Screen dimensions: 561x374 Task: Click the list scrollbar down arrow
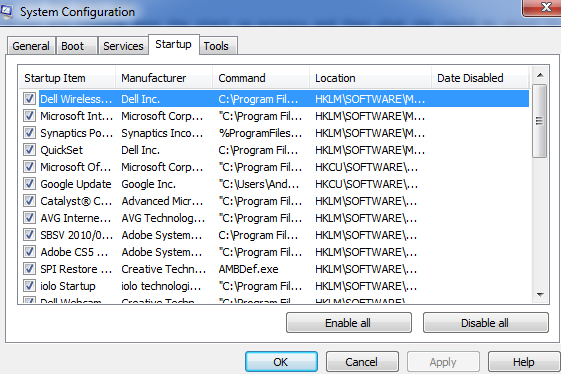pos(540,295)
